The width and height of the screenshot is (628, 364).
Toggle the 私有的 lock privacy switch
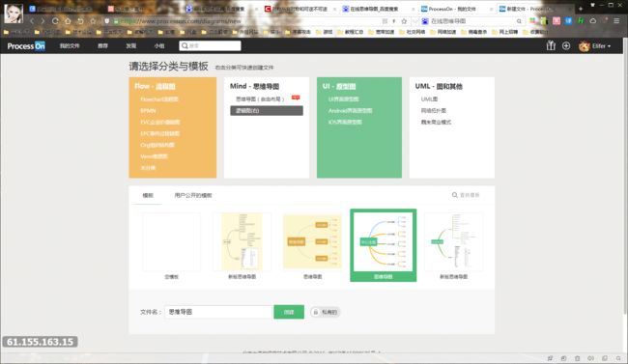click(326, 312)
